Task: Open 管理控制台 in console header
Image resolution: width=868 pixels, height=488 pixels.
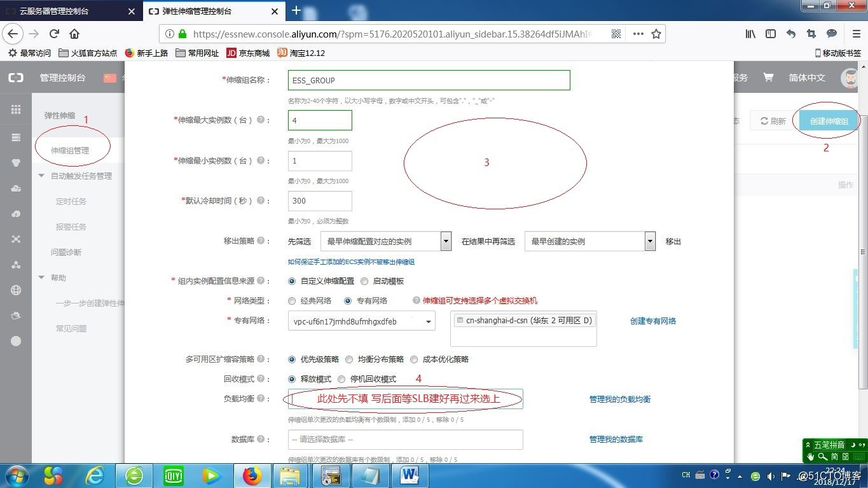Action: coord(62,78)
